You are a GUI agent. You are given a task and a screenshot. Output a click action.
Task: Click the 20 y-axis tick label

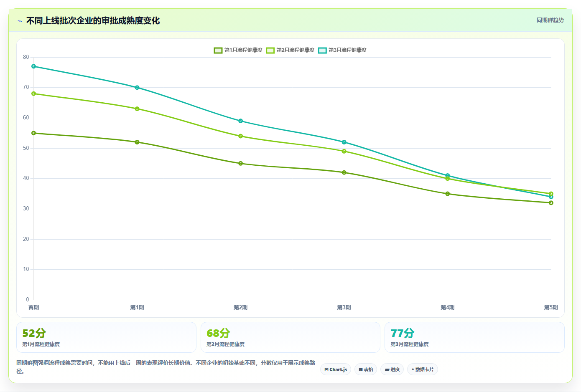pyautogui.click(x=26, y=239)
